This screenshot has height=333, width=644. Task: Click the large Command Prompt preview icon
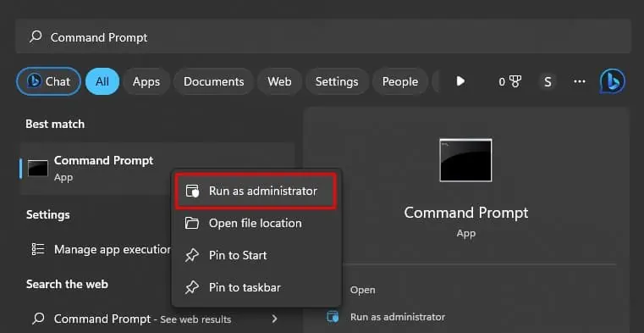[465, 160]
